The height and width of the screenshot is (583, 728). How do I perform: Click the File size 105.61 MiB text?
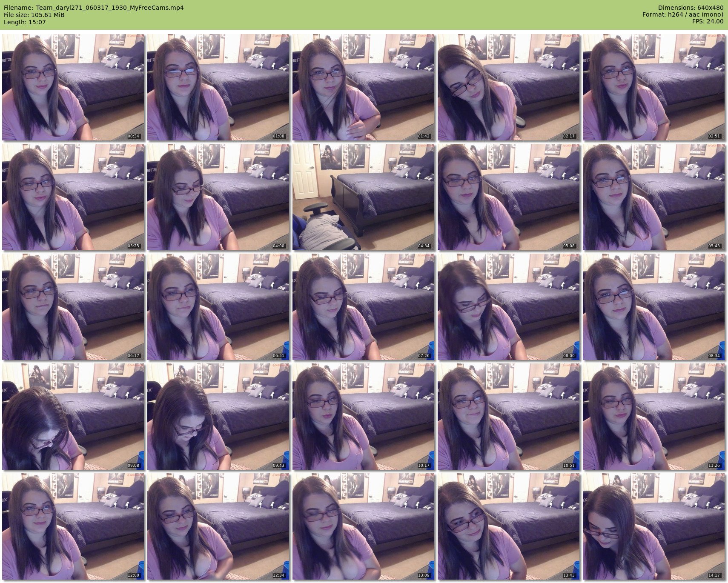34,14
